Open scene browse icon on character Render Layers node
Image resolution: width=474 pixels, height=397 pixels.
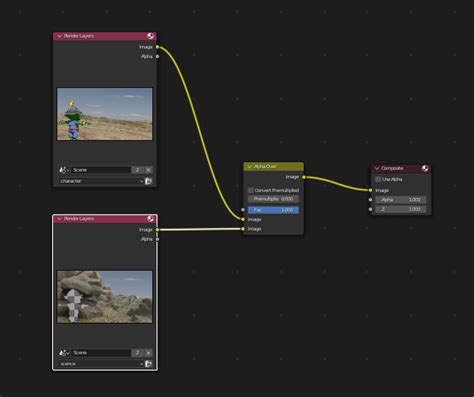pyautogui.click(x=64, y=170)
